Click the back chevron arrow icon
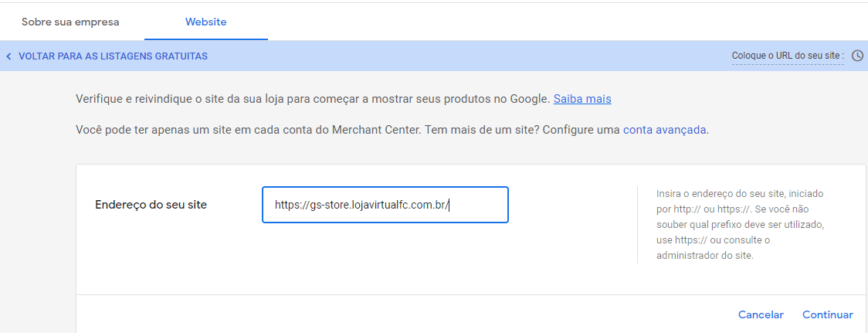This screenshot has width=868, height=333. pyautogui.click(x=8, y=56)
